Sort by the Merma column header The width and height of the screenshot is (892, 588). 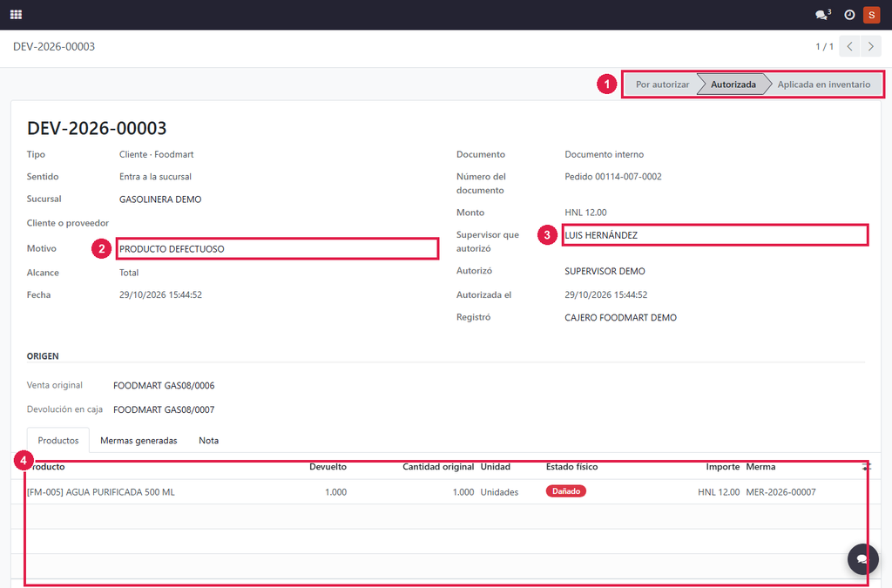(x=760, y=467)
